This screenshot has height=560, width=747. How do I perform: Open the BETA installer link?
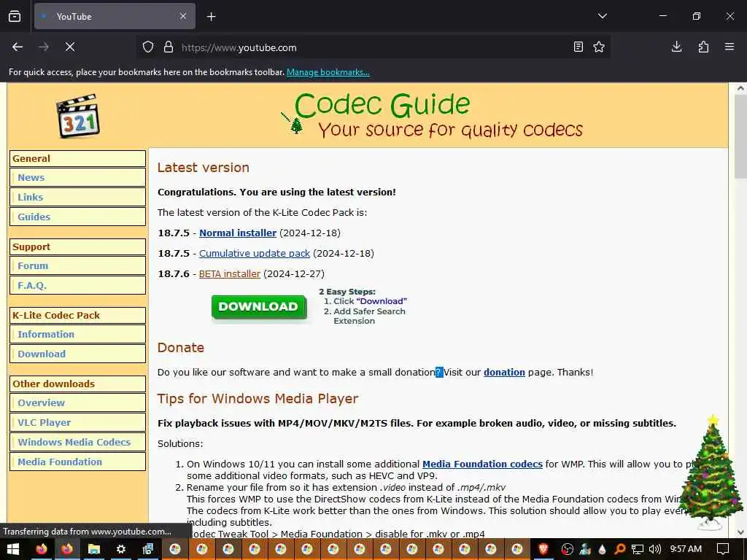pyautogui.click(x=230, y=274)
